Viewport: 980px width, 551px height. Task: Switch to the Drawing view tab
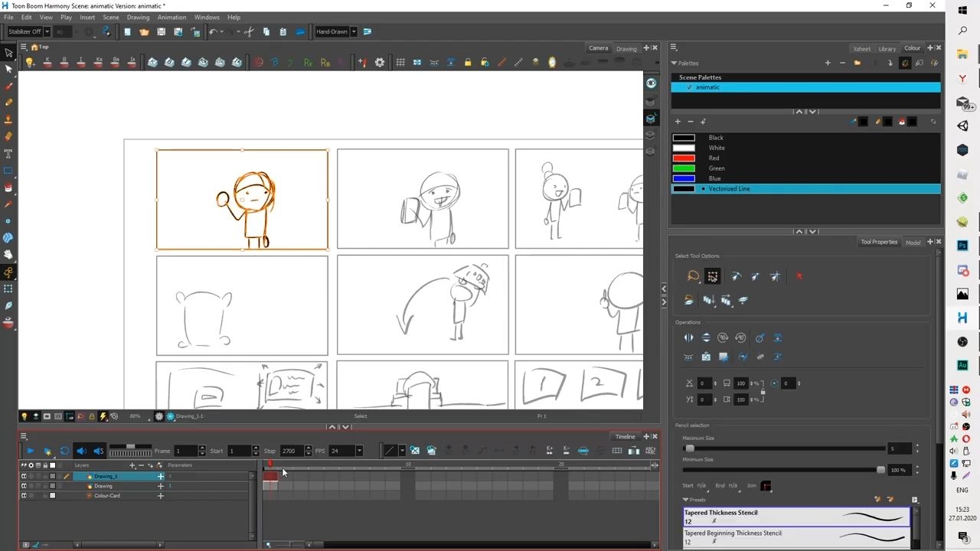pos(626,48)
